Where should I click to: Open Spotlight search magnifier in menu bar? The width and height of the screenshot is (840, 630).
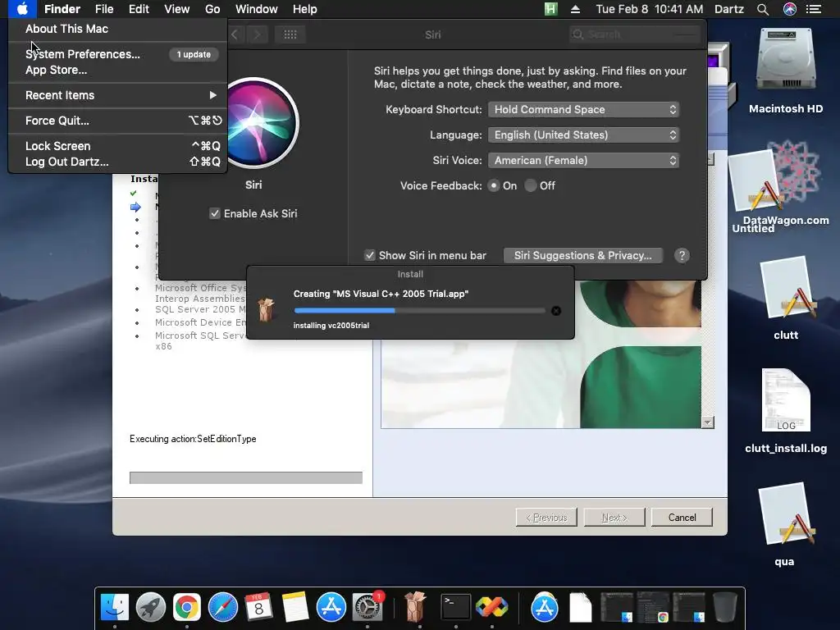[763, 9]
